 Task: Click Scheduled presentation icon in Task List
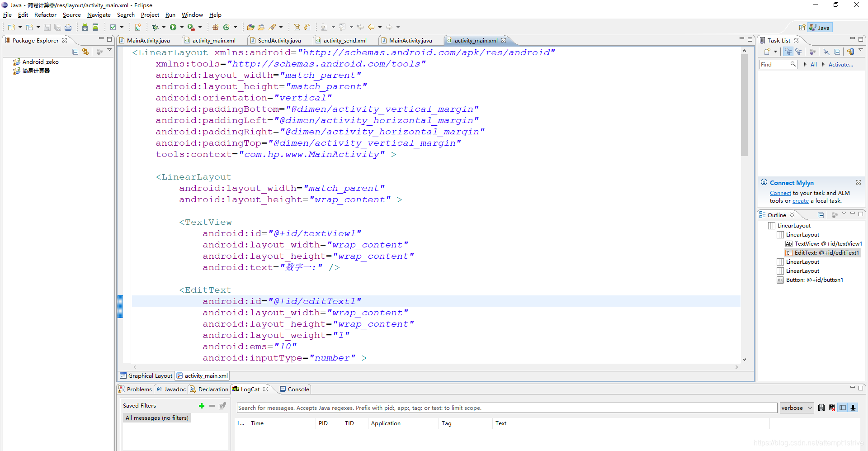(799, 52)
